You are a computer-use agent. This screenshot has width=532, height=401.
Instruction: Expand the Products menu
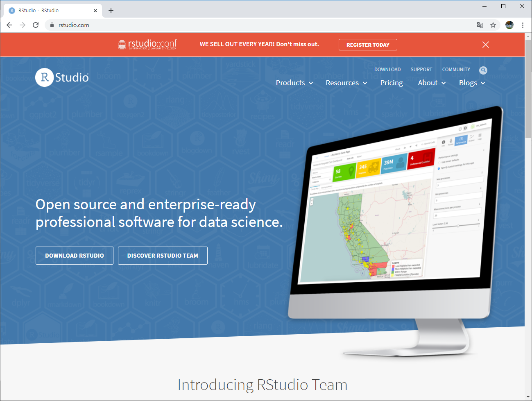294,83
